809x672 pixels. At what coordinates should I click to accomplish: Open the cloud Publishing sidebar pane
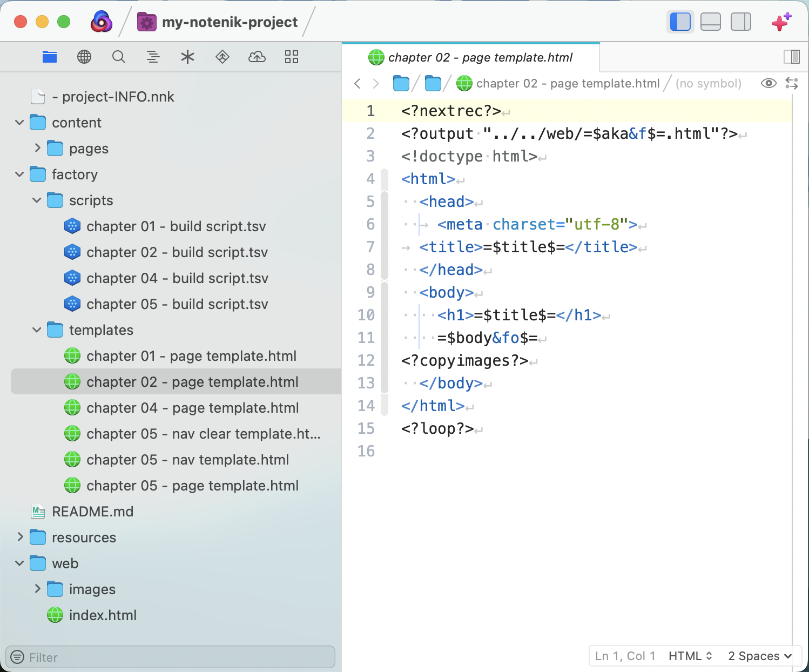257,57
